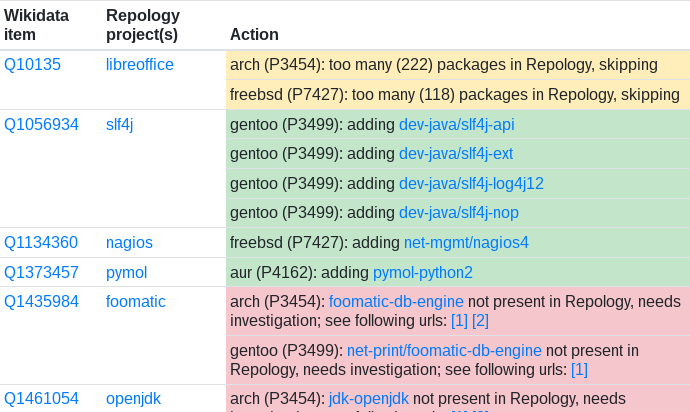Open Wikidata item Q1134360
The image size is (690, 412).
tap(41, 243)
